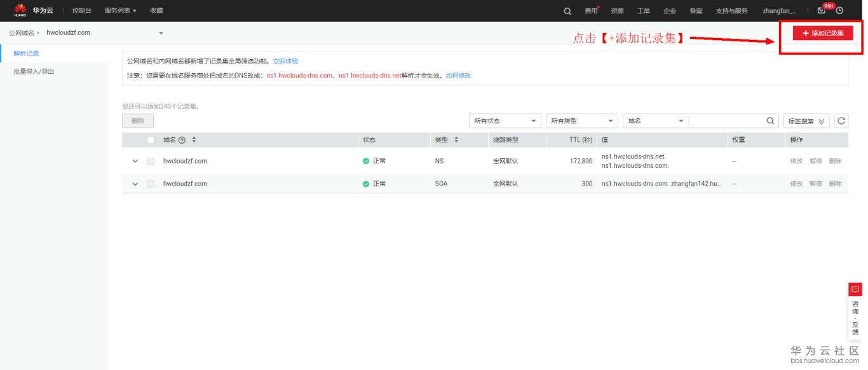The width and height of the screenshot is (868, 370).
Task: Click the refresh icon beside tag search
Action: (841, 121)
